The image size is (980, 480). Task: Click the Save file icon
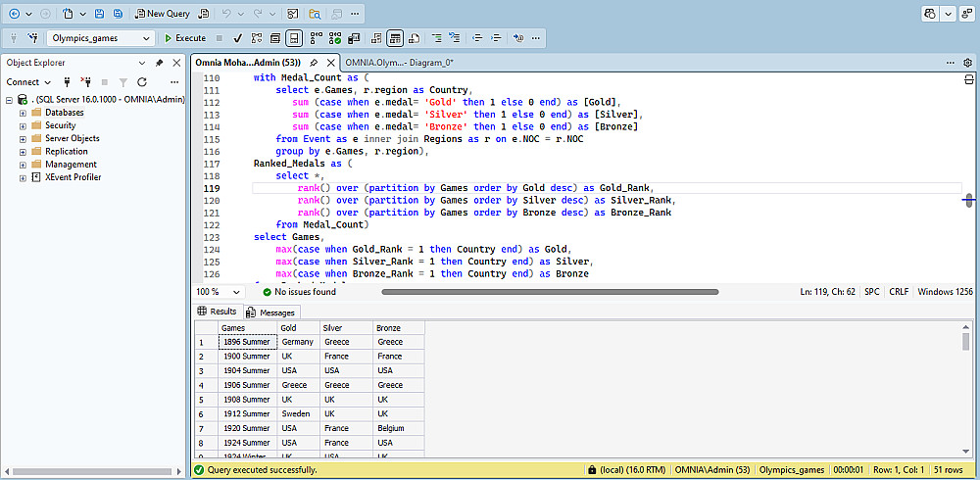(x=100, y=14)
